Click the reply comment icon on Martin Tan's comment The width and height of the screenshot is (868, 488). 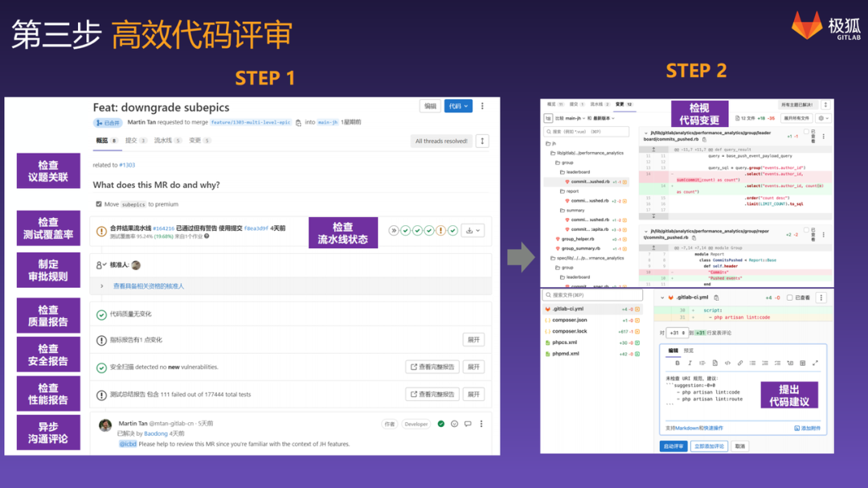[x=468, y=424]
